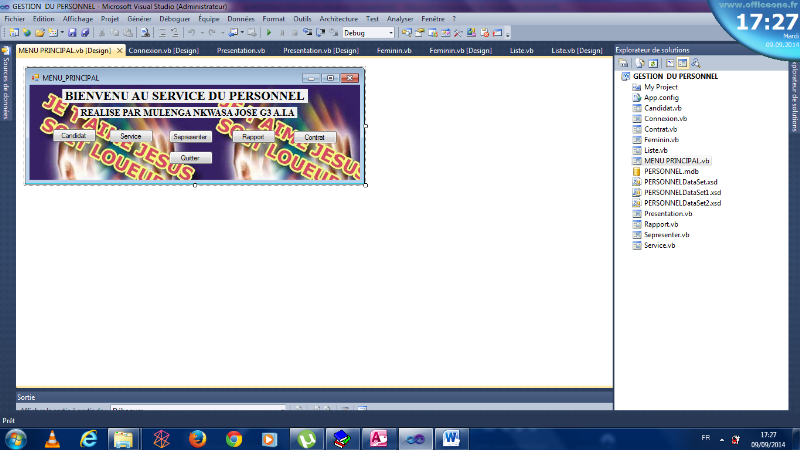
Task: Click the Service button on the form
Action: point(131,136)
